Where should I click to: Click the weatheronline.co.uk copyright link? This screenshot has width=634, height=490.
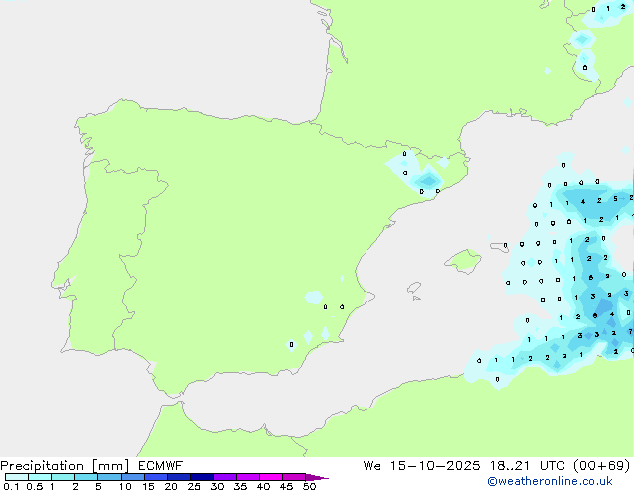[563, 481]
